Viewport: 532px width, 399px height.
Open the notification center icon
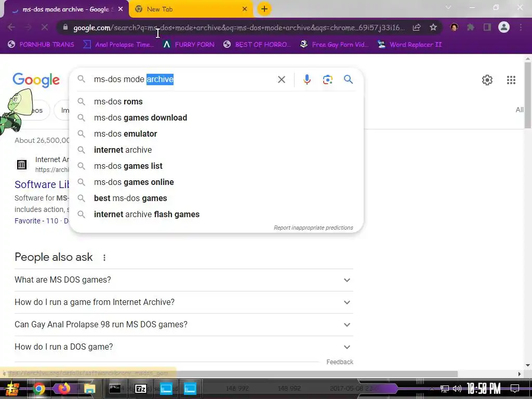point(515,389)
